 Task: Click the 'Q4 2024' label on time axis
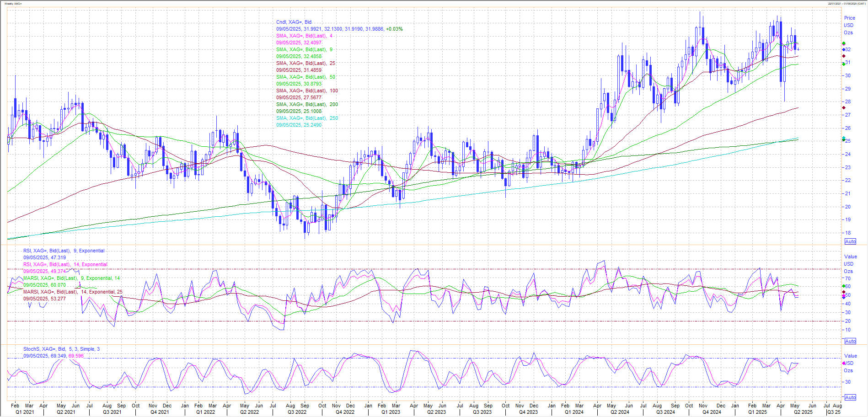pyautogui.click(x=712, y=412)
